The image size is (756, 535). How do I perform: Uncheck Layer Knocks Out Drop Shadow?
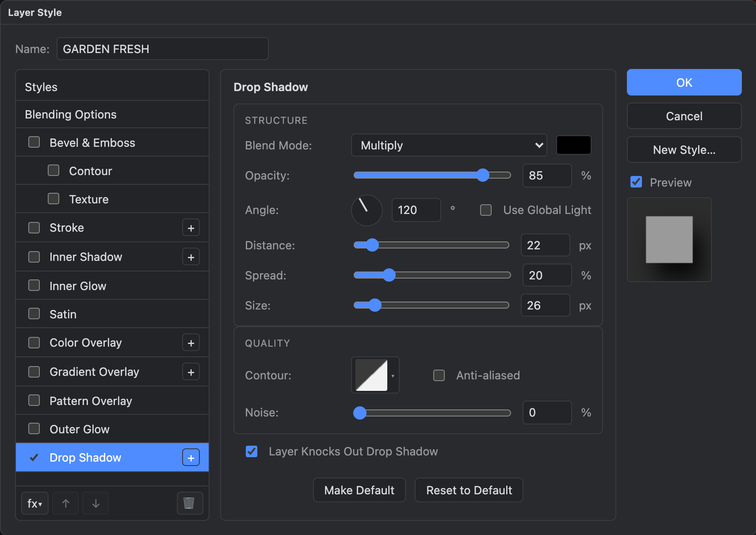tap(252, 451)
